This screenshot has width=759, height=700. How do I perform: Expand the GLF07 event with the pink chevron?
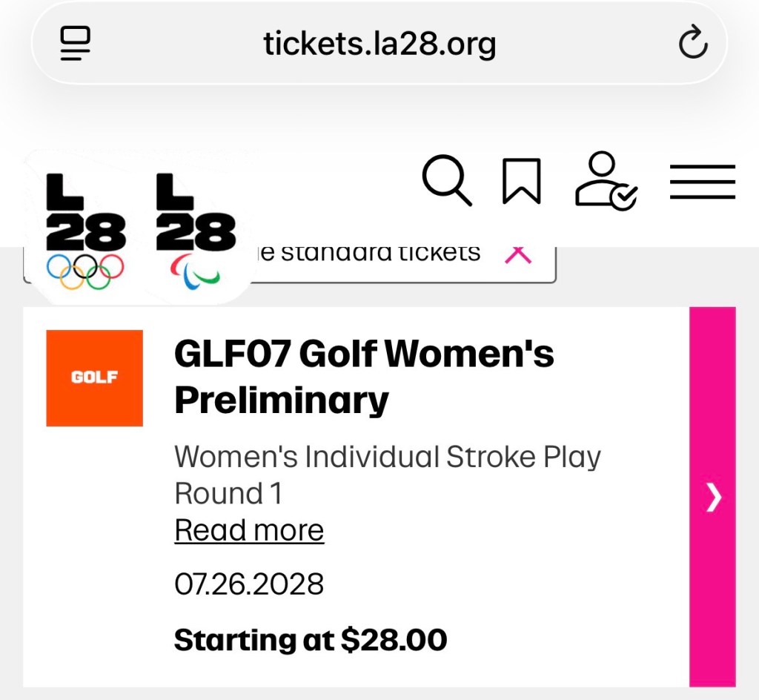coord(712,498)
